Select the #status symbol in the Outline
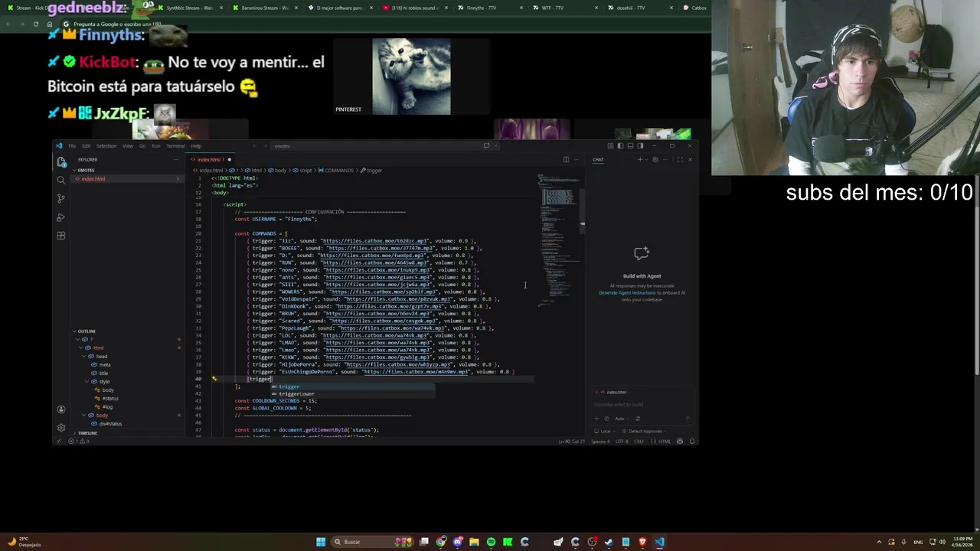Screen dimensions: 980x551 (x=111, y=399)
